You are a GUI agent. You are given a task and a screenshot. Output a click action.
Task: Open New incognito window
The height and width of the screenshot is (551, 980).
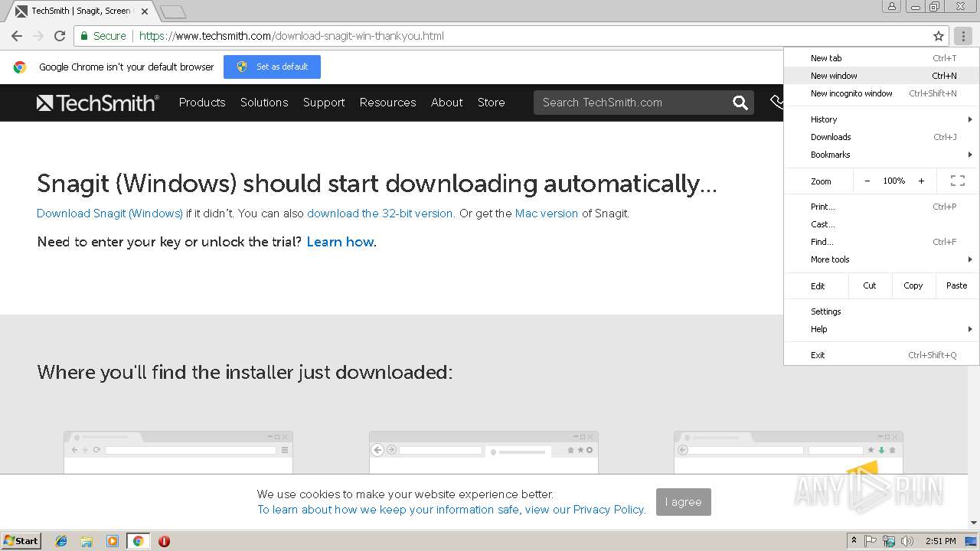click(x=881, y=93)
